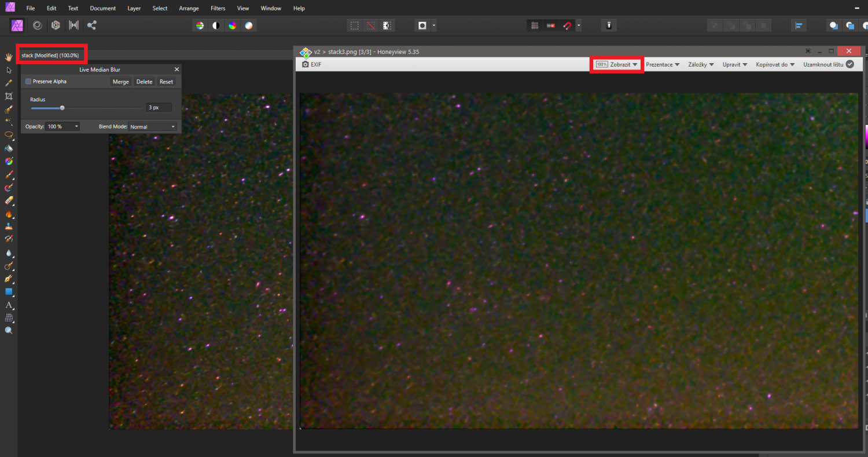Open the Prezentace menu in Honeyview
Viewport: 868px width, 457px height.
click(662, 64)
